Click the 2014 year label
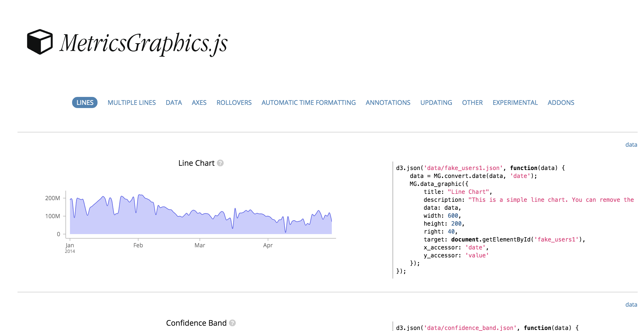Image resolution: width=644 pixels, height=331 pixels. tap(70, 251)
